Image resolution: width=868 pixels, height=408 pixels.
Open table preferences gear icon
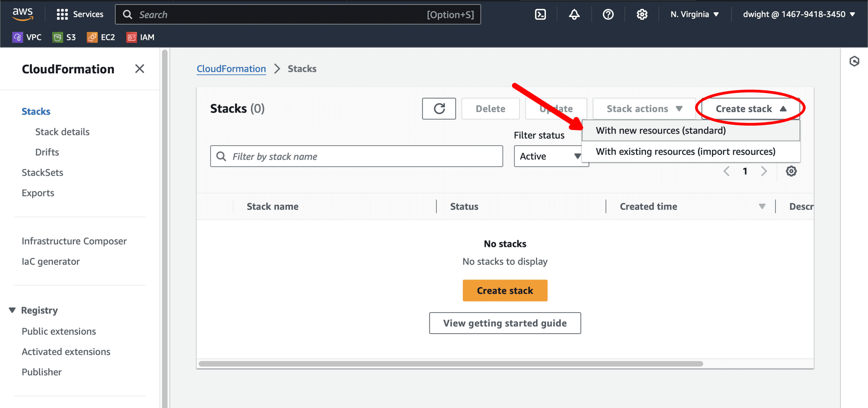point(791,171)
